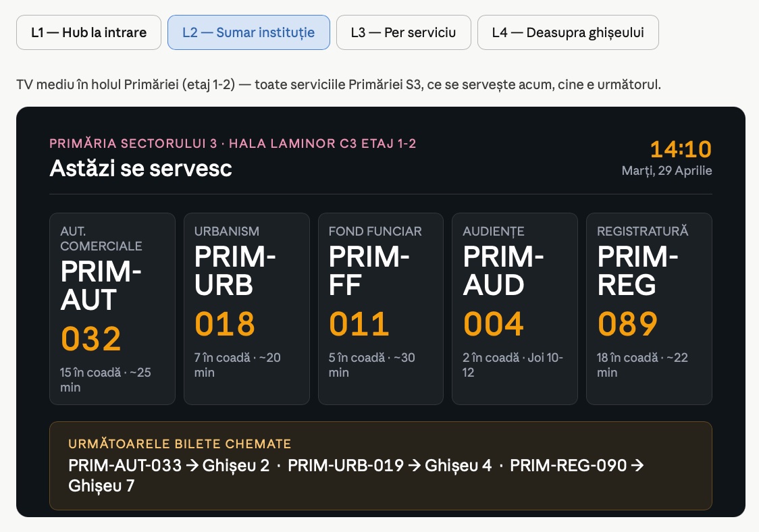Screen dimensions: 759x532
Task: Click the Urbanism PRIM-URB card
Action: pos(246,309)
